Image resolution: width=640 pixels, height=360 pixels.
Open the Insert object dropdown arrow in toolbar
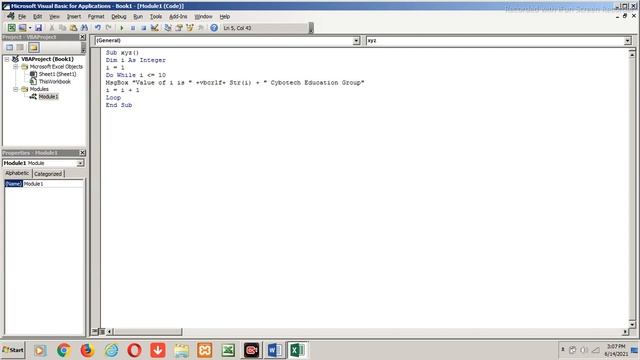(x=30, y=28)
